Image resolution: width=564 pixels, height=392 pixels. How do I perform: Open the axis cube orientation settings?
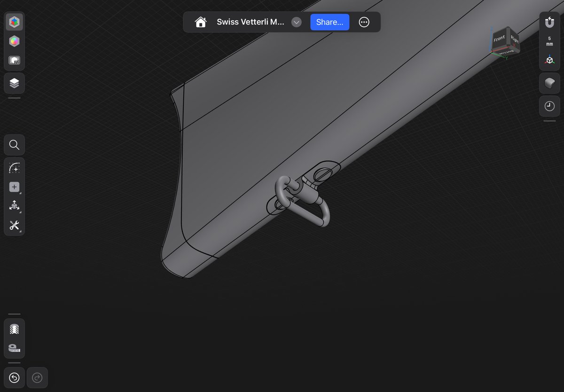(549, 60)
